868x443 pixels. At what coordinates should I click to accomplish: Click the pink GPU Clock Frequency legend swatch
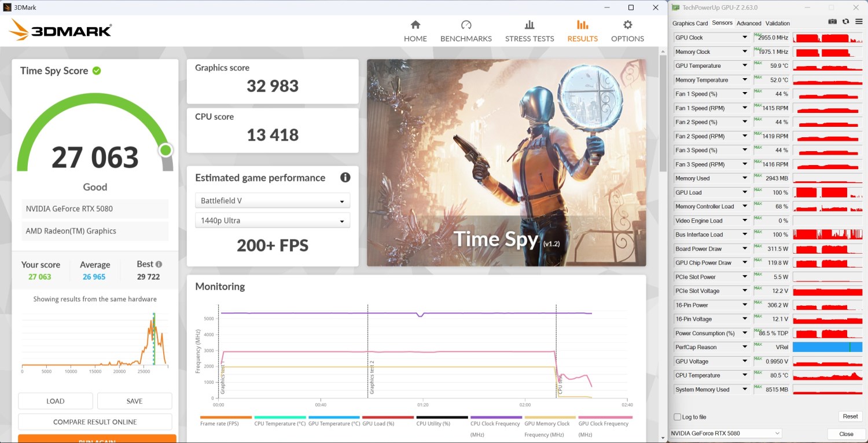(x=604, y=418)
